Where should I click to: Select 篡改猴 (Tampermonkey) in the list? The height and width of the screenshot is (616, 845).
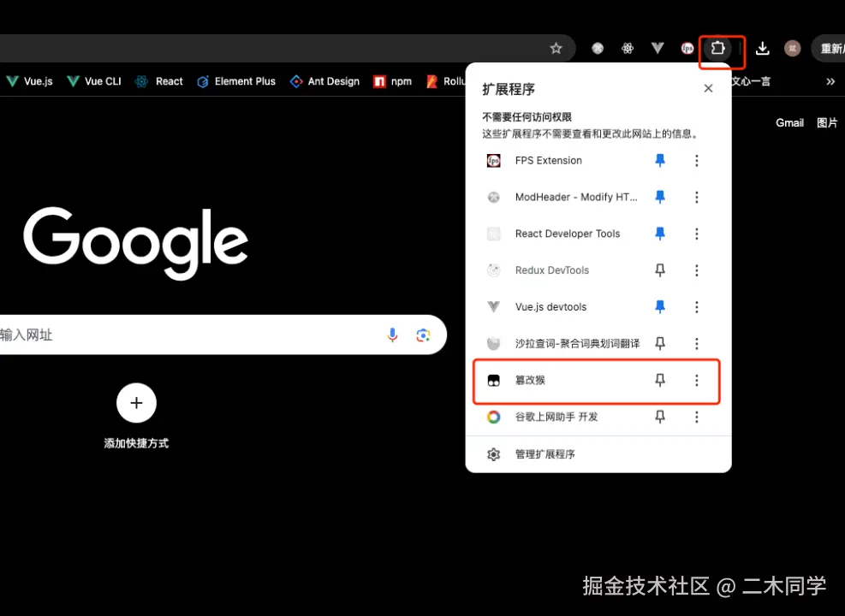tap(561, 380)
